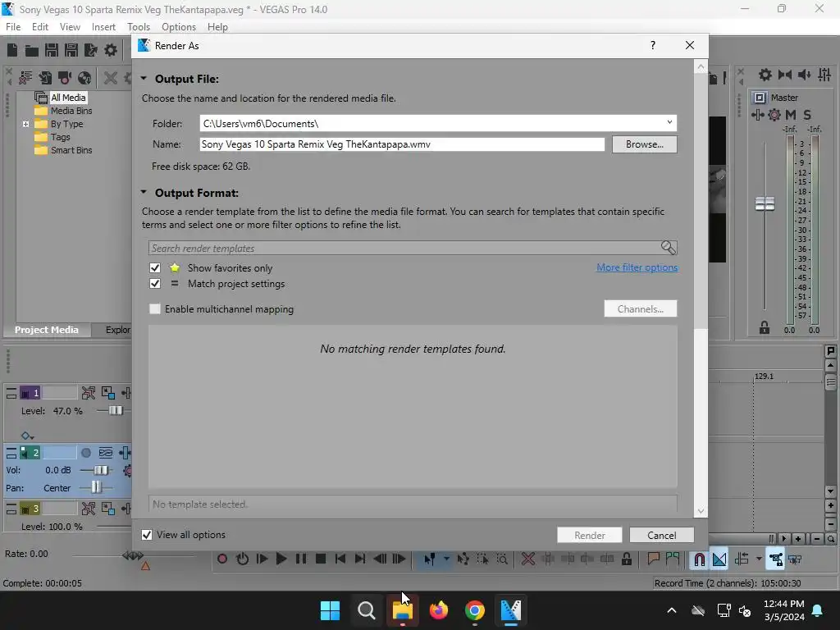
Task: Click the Render As help question mark
Action: [652, 46]
